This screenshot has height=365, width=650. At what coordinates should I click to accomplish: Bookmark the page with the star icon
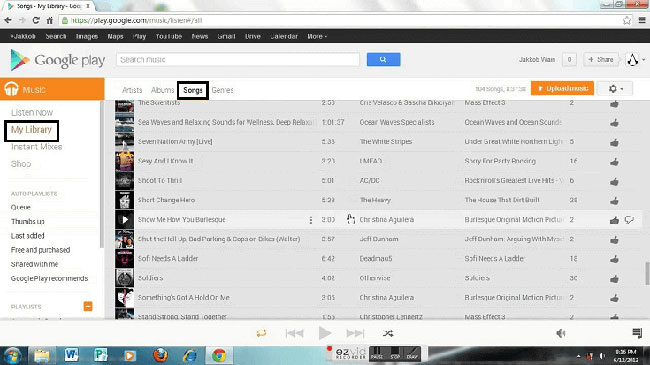pos(626,20)
